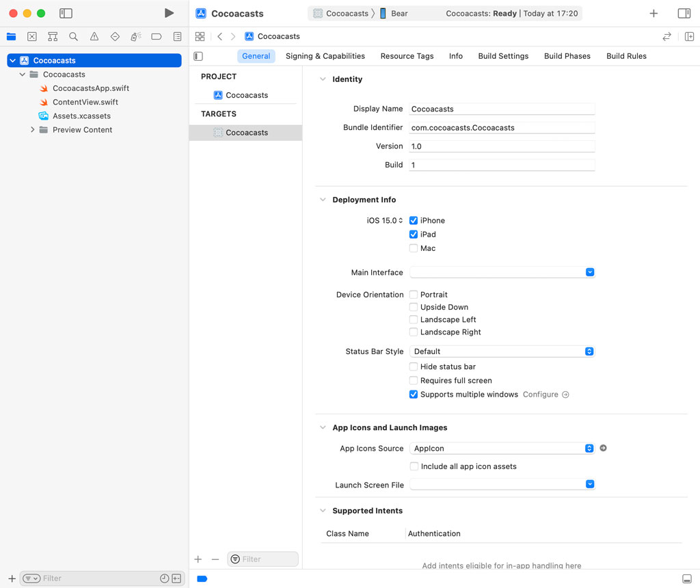Image resolution: width=700 pixels, height=588 pixels.
Task: Open the Find navigator magnifying glass
Action: 73,36
